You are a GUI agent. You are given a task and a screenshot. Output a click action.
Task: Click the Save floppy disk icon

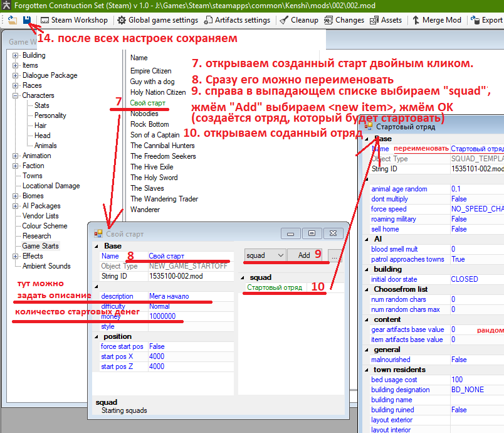coord(27,20)
